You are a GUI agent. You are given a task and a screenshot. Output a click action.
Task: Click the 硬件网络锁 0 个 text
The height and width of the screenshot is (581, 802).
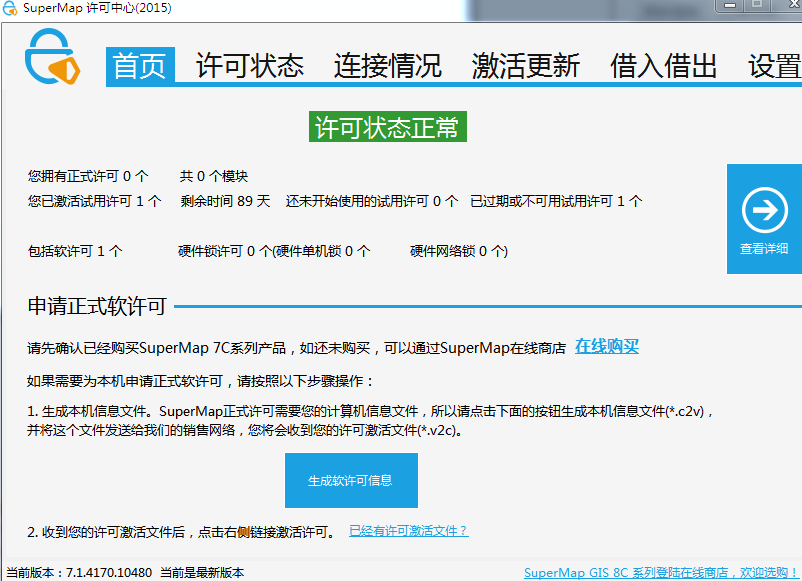[459, 251]
